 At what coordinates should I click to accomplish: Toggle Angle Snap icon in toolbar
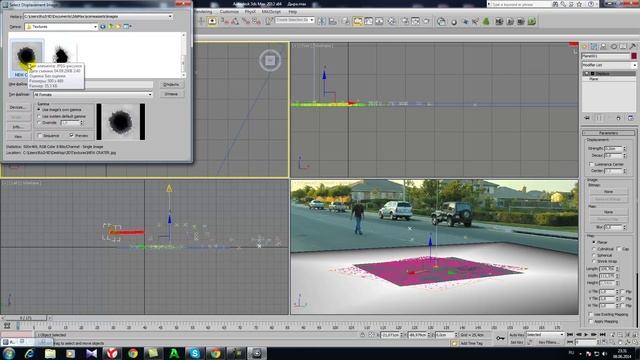point(235,21)
